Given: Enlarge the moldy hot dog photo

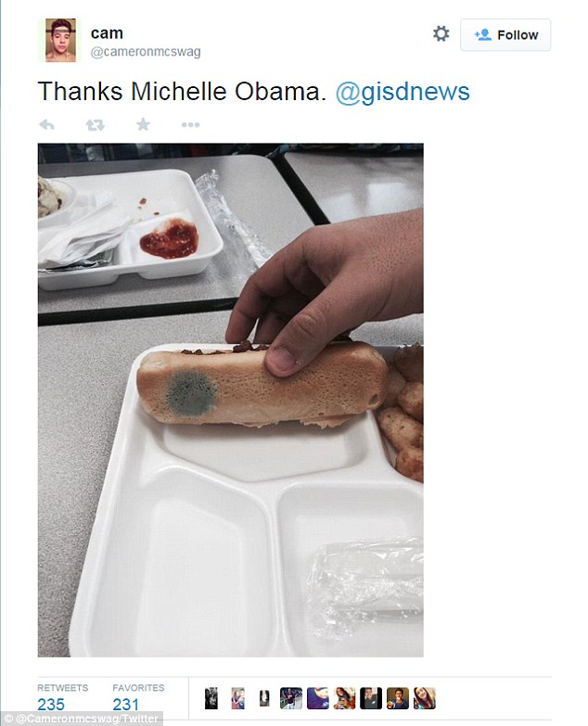Looking at the screenshot, I should click(231, 400).
